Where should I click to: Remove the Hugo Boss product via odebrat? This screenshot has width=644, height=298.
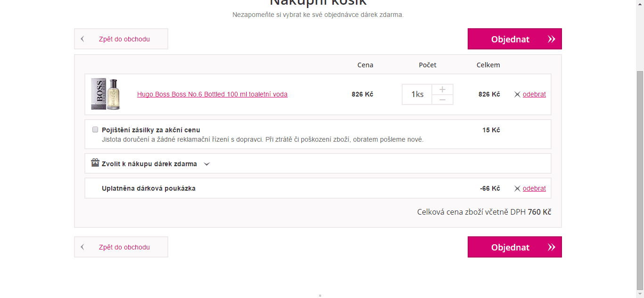pyautogui.click(x=534, y=94)
